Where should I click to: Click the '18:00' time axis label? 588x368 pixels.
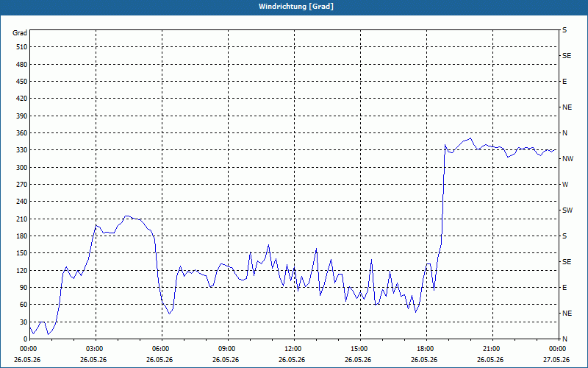[x=427, y=348]
